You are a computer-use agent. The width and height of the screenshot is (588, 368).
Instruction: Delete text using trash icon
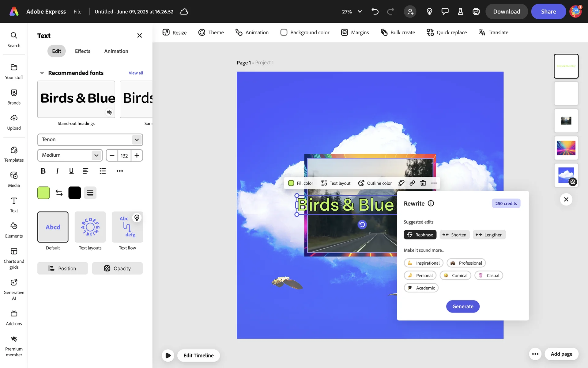coord(423,183)
